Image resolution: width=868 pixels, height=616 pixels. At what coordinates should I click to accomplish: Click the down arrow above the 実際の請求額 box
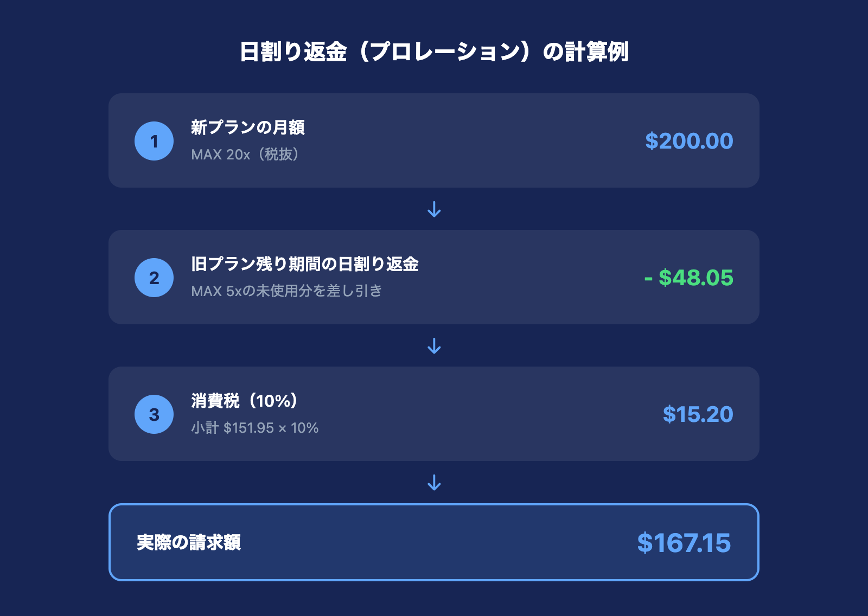(x=434, y=483)
